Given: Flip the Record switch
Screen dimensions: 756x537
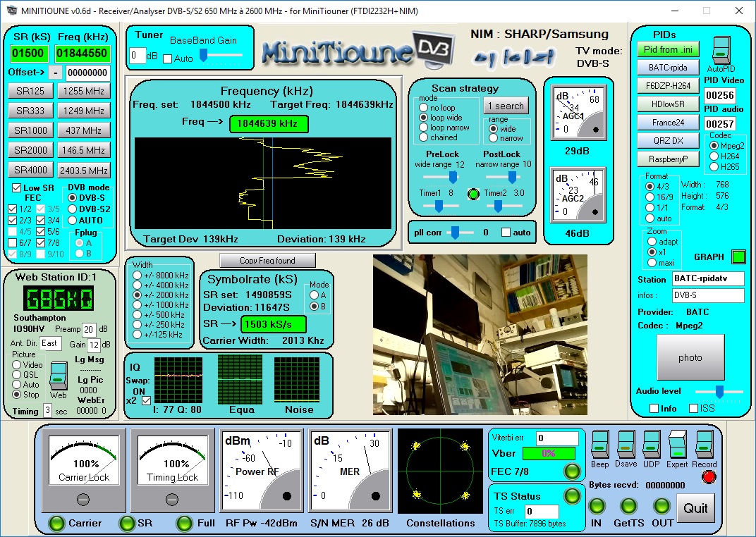Looking at the screenshot, I should [704, 445].
